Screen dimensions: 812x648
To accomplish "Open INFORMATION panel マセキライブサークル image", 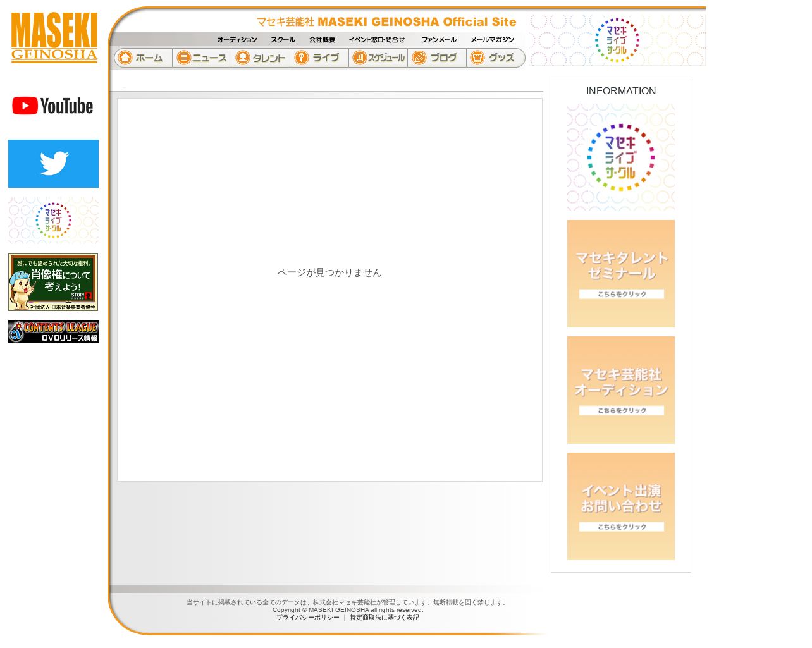I will click(x=621, y=157).
